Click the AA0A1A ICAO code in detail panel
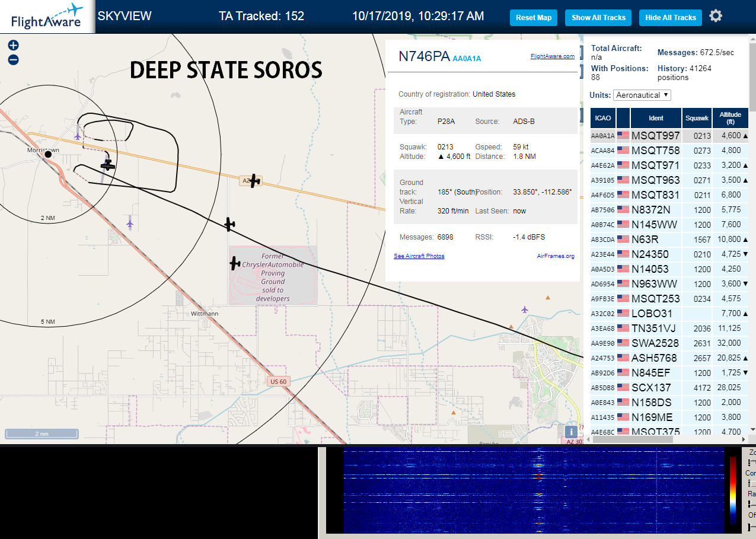This screenshot has width=756, height=539. click(x=467, y=59)
